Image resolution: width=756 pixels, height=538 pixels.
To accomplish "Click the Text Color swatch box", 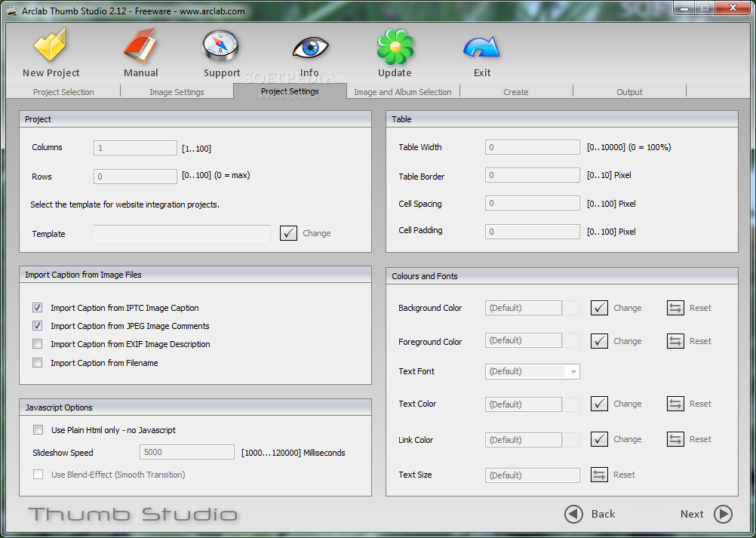I will pos(571,404).
